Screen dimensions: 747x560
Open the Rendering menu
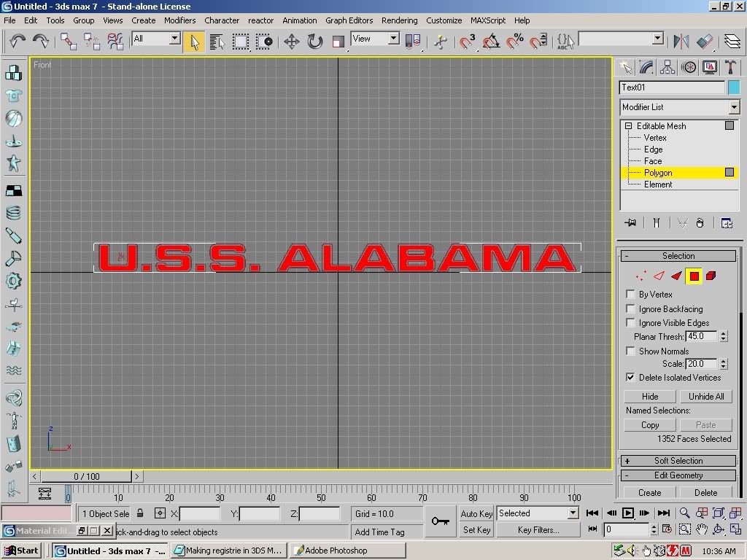399,20
